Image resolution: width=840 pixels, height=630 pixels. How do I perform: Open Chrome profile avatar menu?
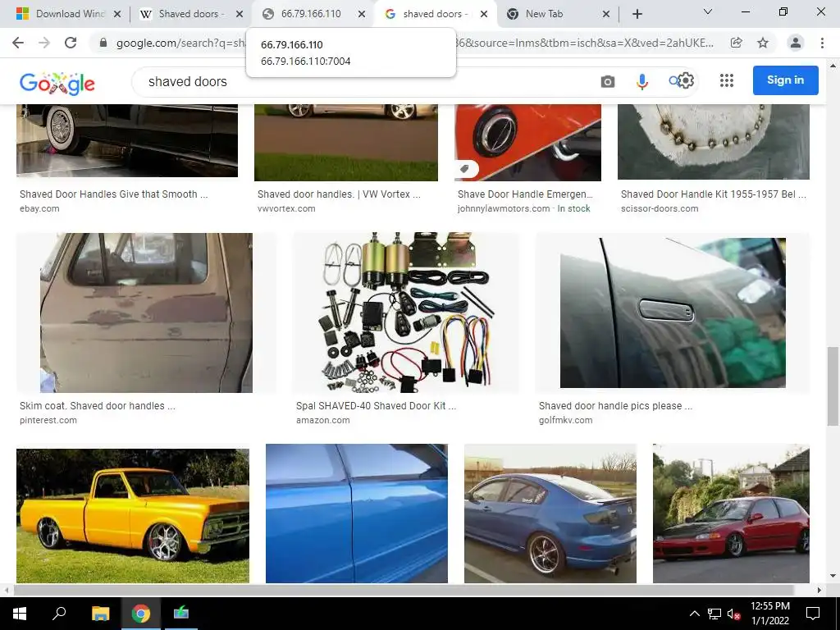(796, 43)
